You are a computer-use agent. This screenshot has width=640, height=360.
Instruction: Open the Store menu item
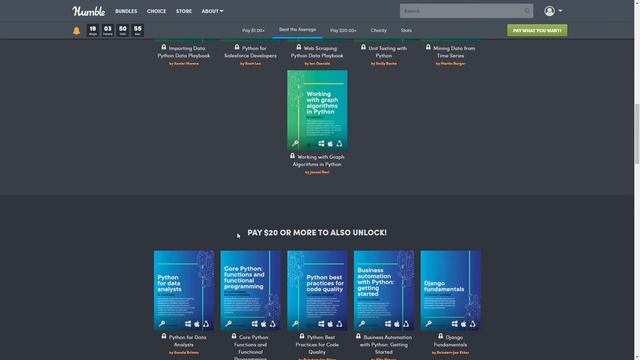[184, 11]
